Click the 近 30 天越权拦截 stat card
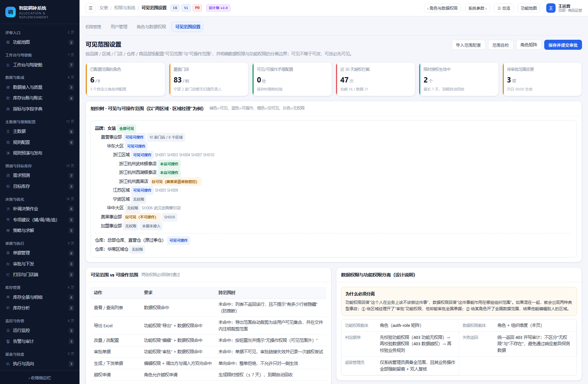588x384 pixels. (x=376, y=79)
